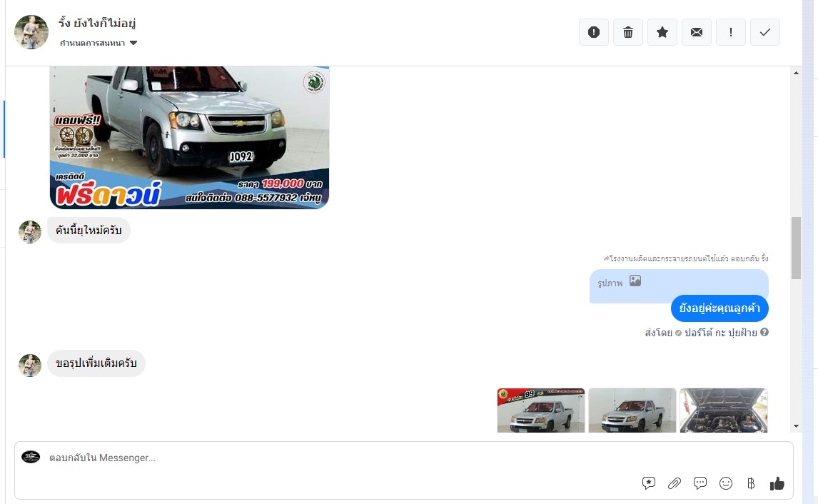
Task: Click help icon next to sender name
Action: click(764, 332)
